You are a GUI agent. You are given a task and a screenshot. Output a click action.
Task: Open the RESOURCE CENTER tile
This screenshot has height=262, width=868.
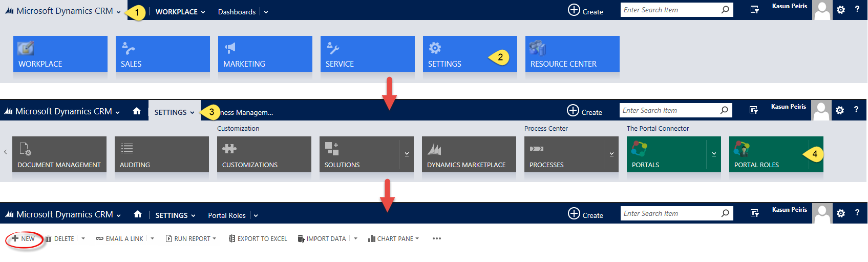(x=573, y=54)
